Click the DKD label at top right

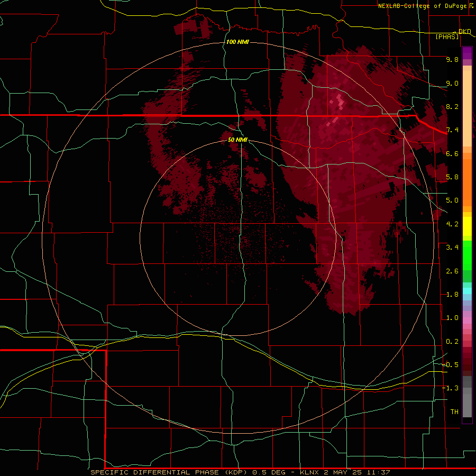(x=464, y=31)
